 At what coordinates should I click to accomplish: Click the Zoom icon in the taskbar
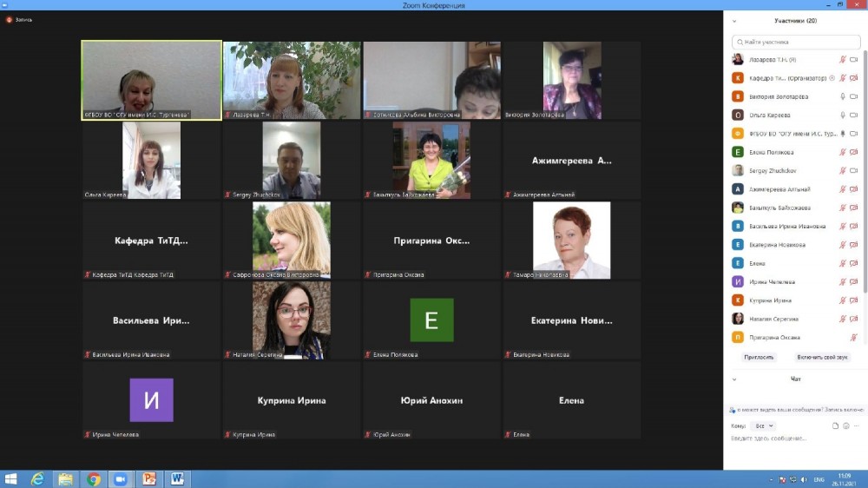click(121, 478)
